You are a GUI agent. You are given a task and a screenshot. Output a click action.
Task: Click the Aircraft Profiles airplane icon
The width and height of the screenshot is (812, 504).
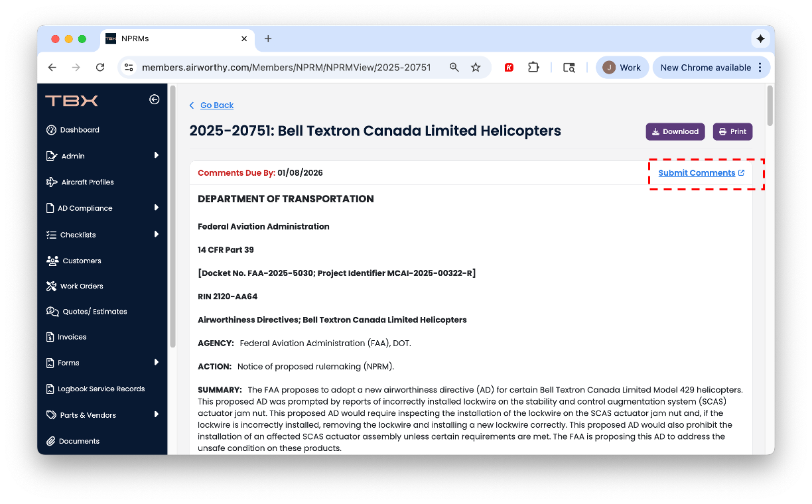click(x=51, y=182)
